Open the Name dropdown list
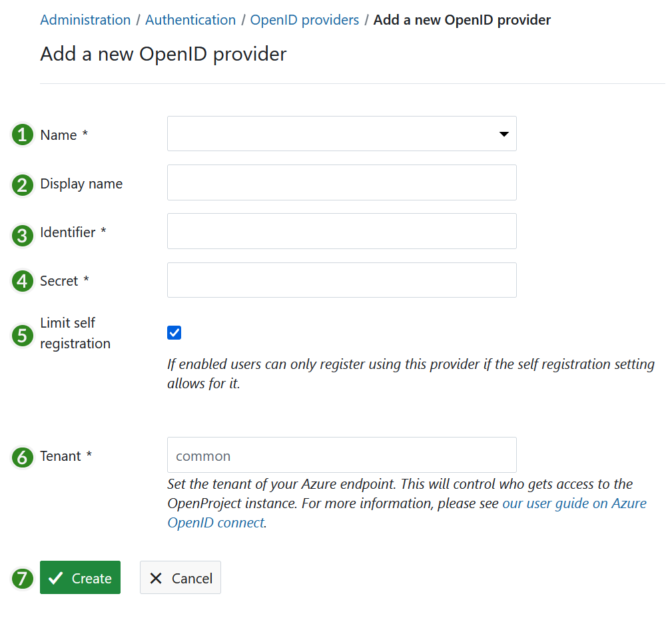The width and height of the screenshot is (672, 618). click(342, 134)
